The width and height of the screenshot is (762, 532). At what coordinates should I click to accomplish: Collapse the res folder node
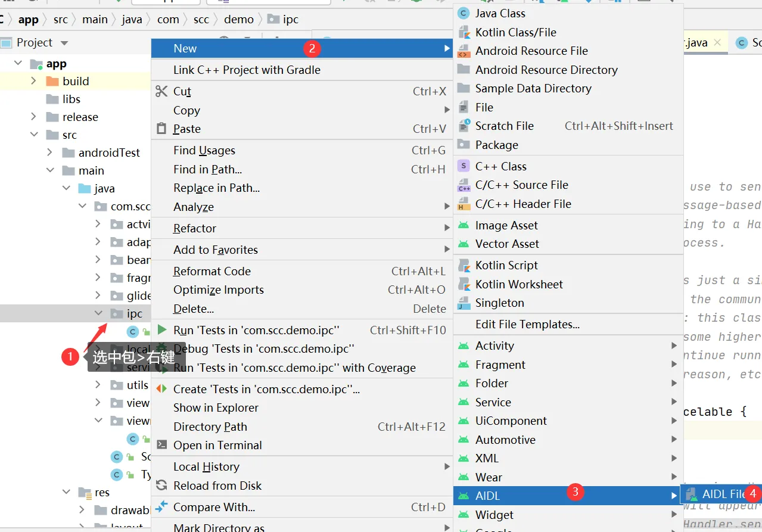66,492
